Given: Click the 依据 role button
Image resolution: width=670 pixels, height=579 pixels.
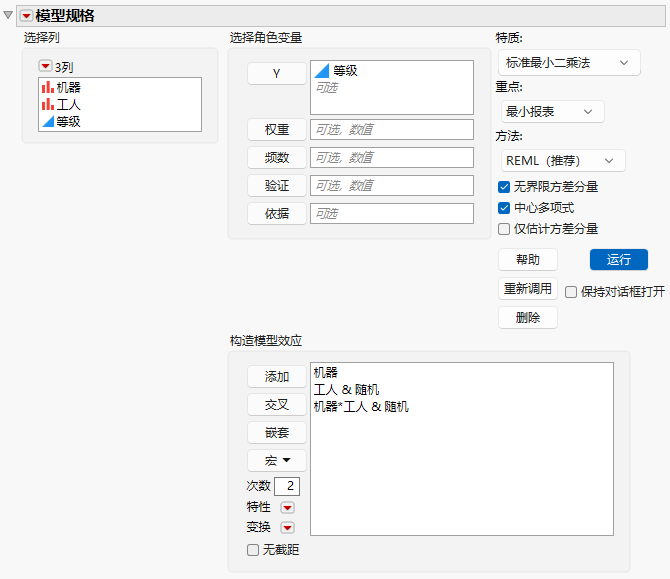Looking at the screenshot, I should 276,213.
